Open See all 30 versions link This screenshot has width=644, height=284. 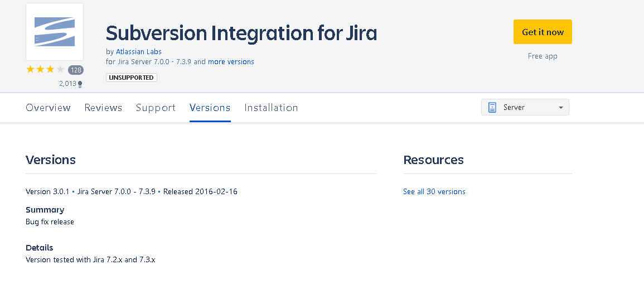(434, 191)
